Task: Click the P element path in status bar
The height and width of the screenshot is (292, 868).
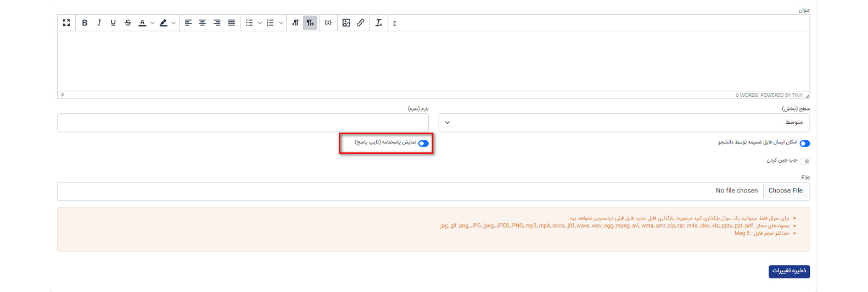Action: click(63, 95)
